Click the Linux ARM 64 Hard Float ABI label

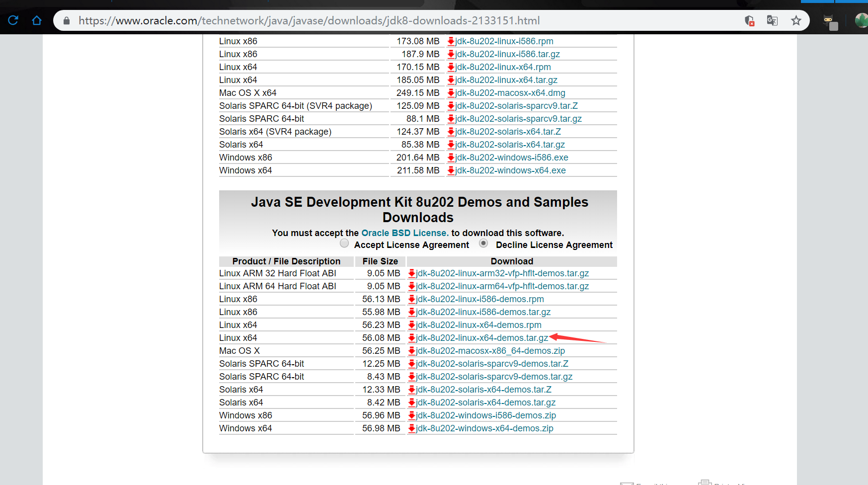[x=278, y=286]
